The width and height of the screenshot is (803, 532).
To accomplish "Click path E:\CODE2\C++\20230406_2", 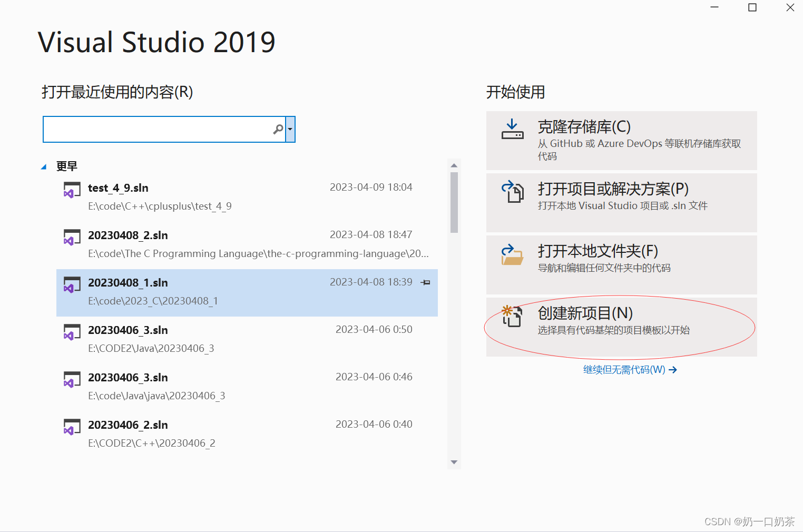I will coord(152,443).
